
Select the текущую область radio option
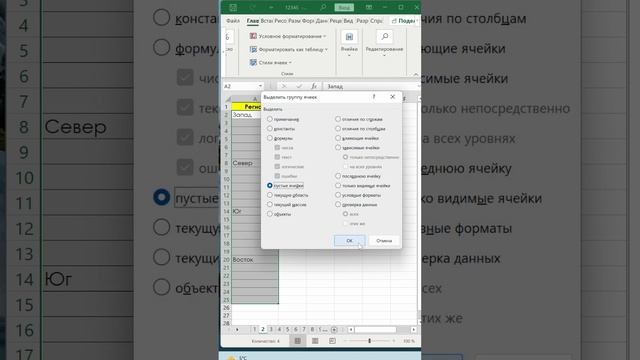pos(269,195)
